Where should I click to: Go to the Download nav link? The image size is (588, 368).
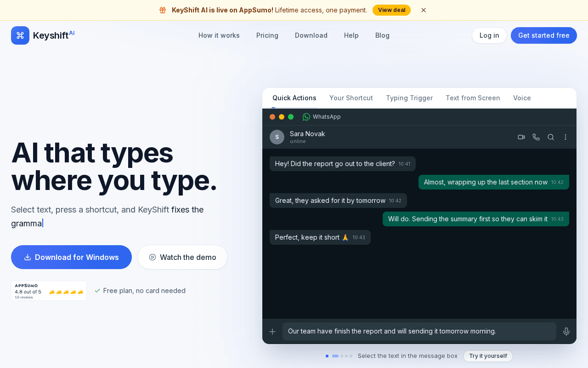(311, 35)
